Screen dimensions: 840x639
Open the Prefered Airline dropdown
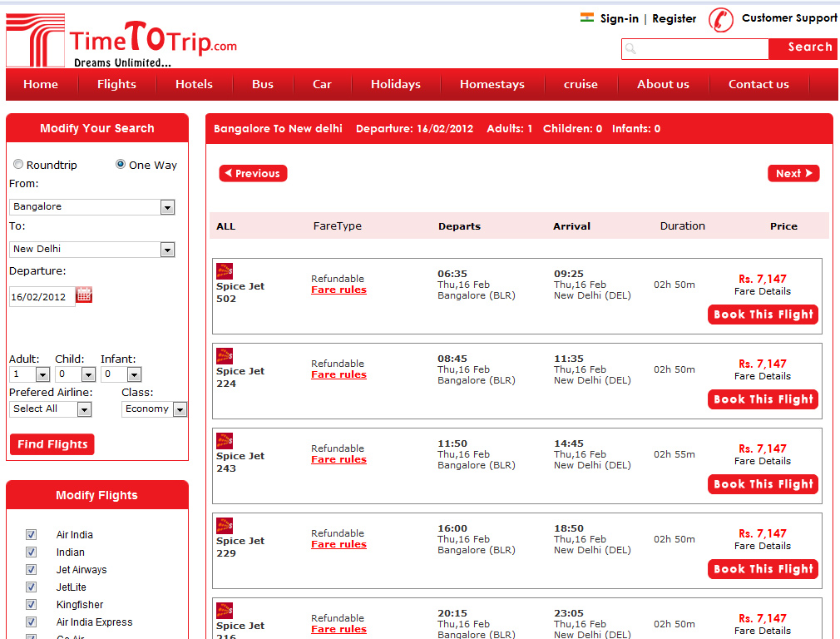click(x=51, y=409)
